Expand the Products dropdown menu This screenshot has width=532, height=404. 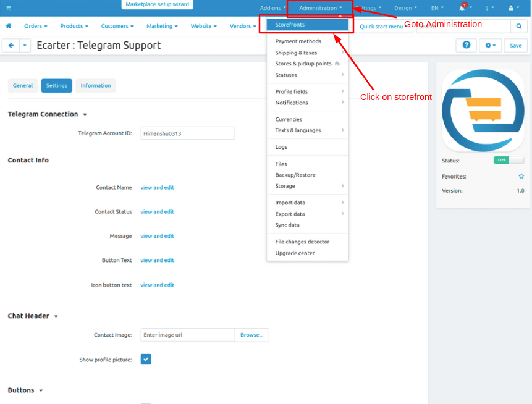[74, 26]
